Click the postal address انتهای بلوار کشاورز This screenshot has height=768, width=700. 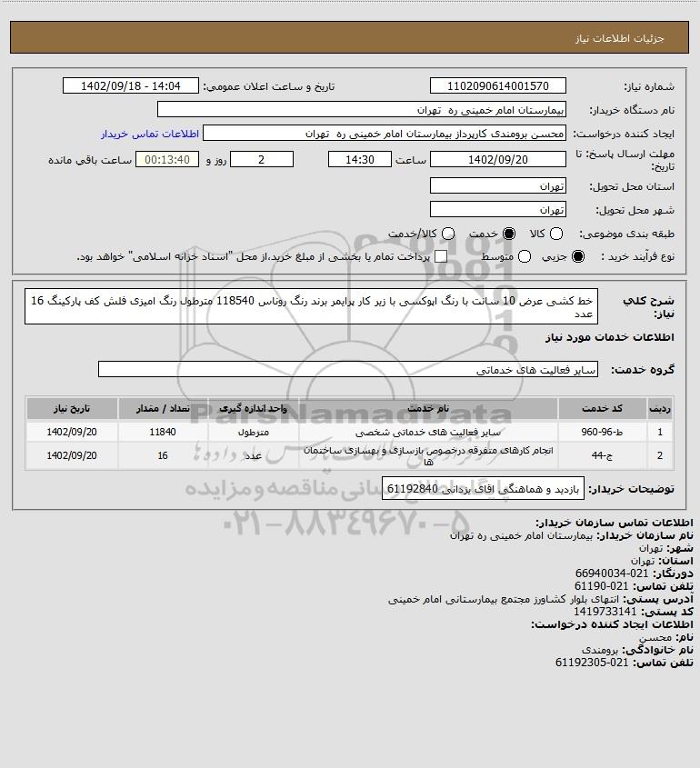(x=503, y=599)
